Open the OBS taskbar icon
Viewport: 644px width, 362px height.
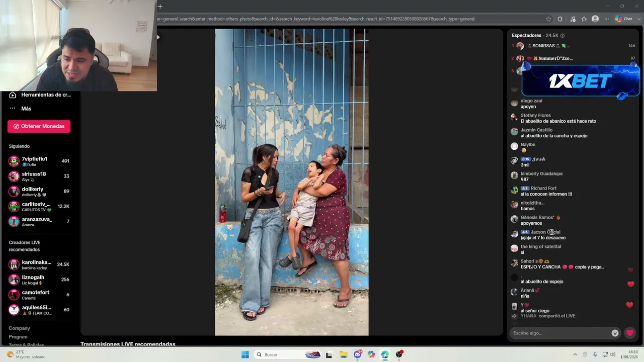tap(399, 354)
